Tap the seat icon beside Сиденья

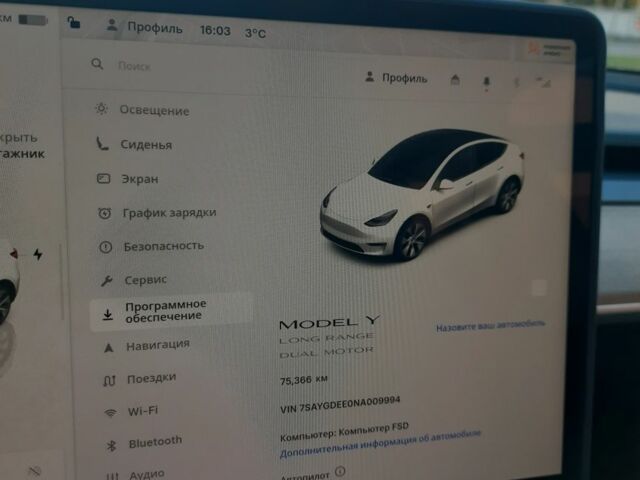tap(102, 144)
